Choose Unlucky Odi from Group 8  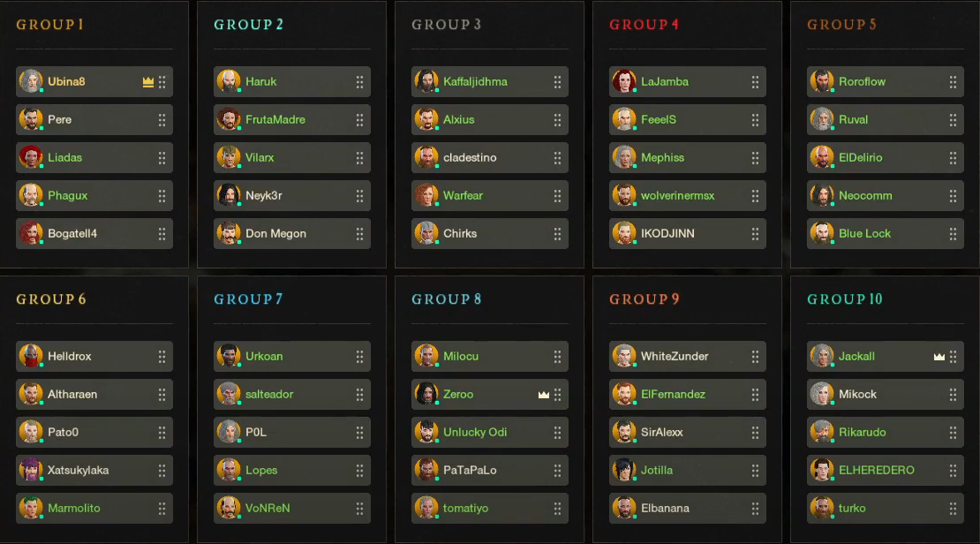[475, 433]
